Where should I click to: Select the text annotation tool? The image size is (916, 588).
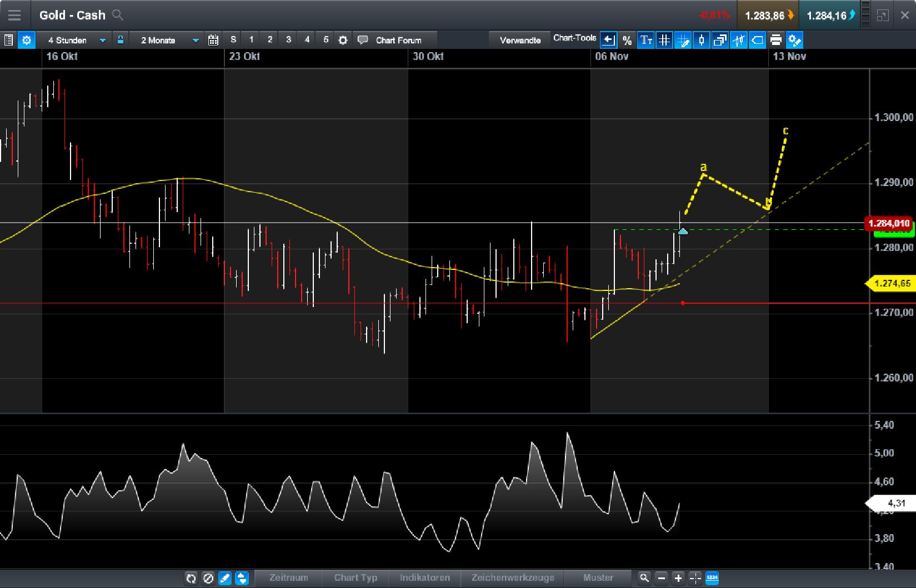coord(645,40)
